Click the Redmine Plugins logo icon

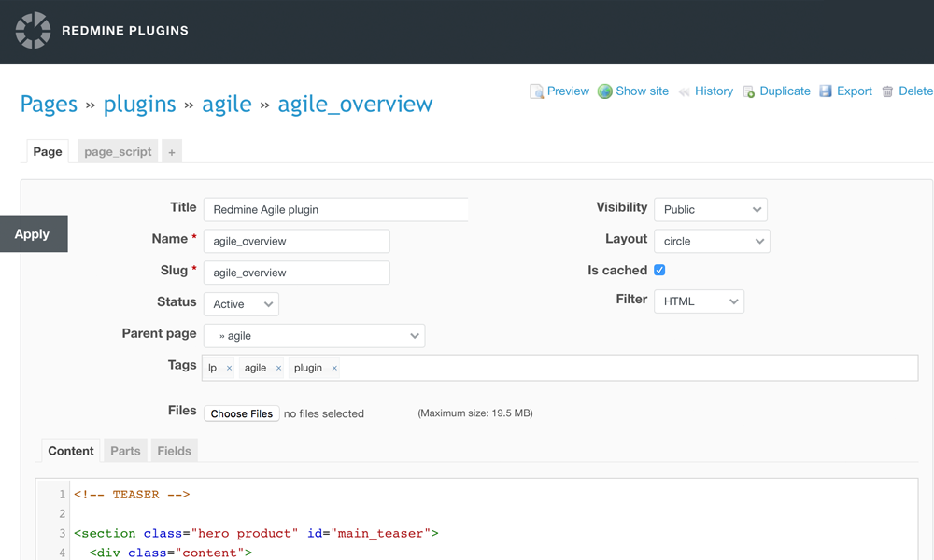pos(34,30)
